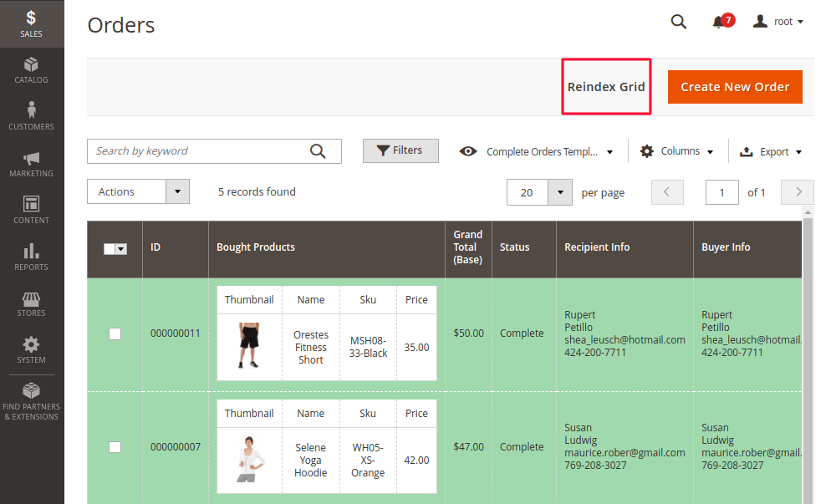Sort by the Status column header
This screenshot has height=504, width=836.
524,247
